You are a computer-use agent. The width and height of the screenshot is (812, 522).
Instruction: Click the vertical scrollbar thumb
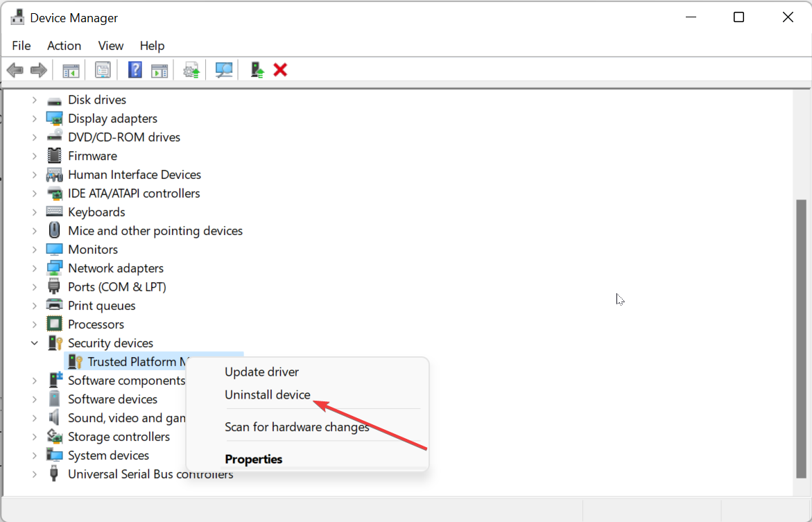click(801, 339)
